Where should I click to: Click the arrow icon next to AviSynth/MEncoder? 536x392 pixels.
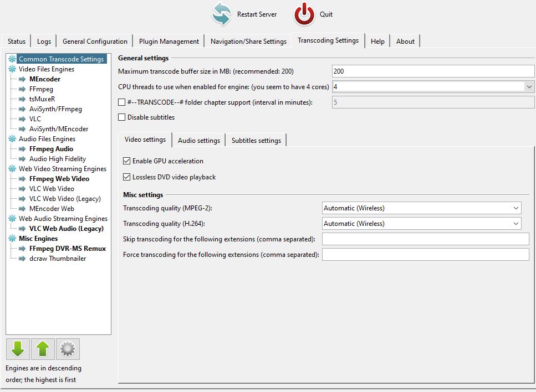pos(22,129)
